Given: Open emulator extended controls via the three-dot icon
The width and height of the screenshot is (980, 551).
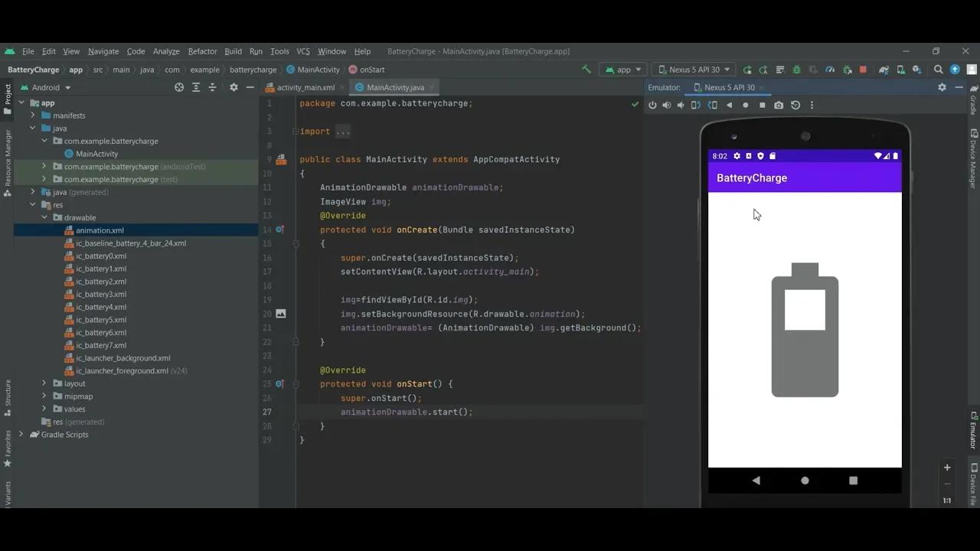Looking at the screenshot, I should click(x=812, y=105).
